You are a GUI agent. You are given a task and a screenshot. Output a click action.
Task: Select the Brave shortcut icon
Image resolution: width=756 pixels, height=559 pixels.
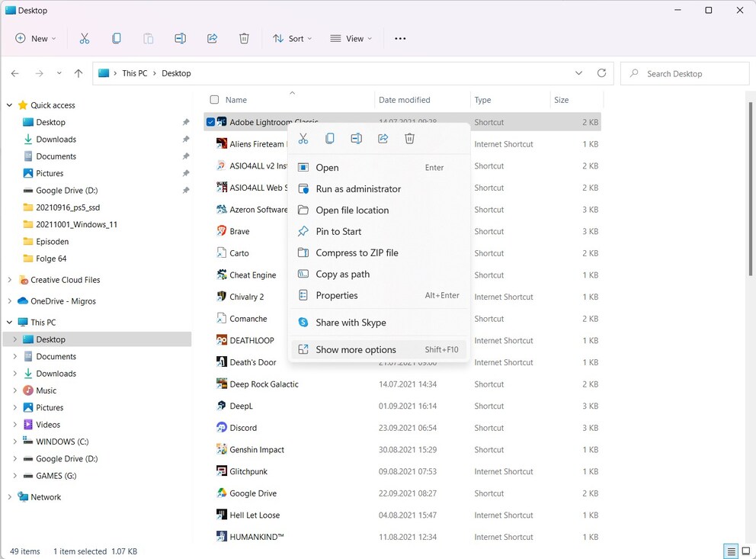click(221, 231)
